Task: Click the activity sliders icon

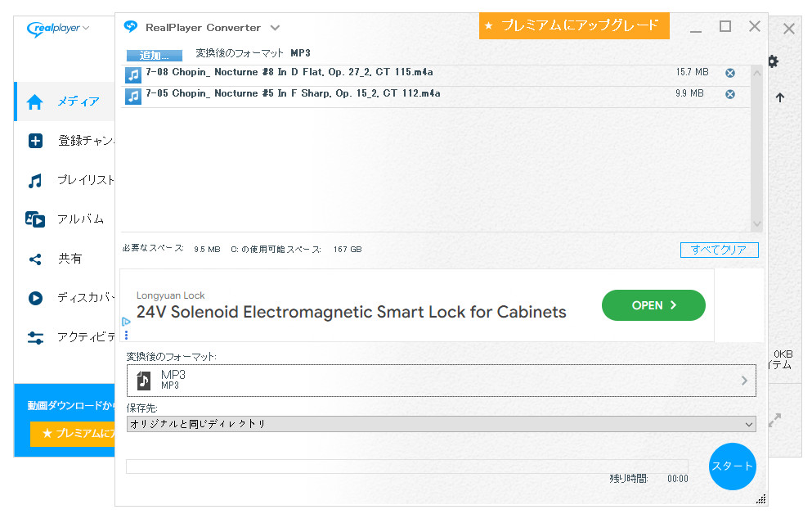Action: pyautogui.click(x=35, y=337)
